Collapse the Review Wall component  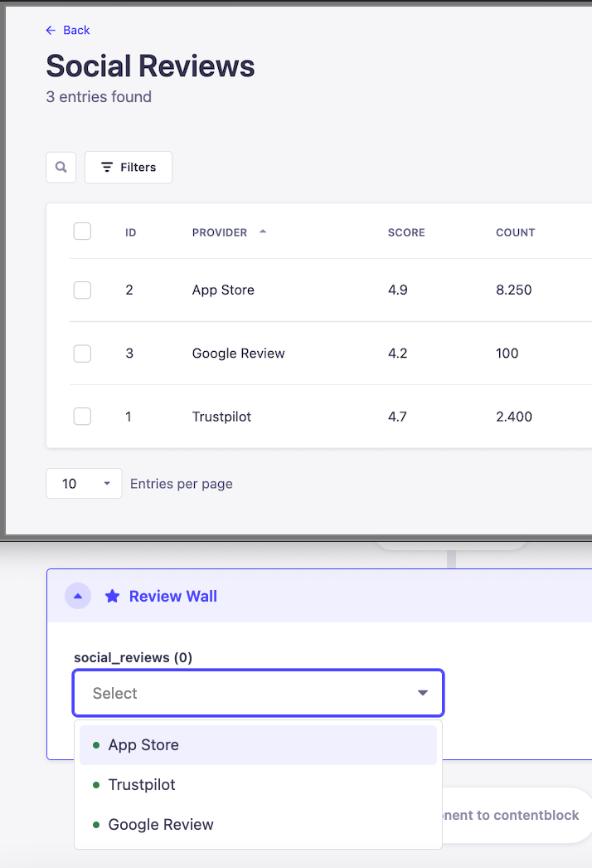78,596
